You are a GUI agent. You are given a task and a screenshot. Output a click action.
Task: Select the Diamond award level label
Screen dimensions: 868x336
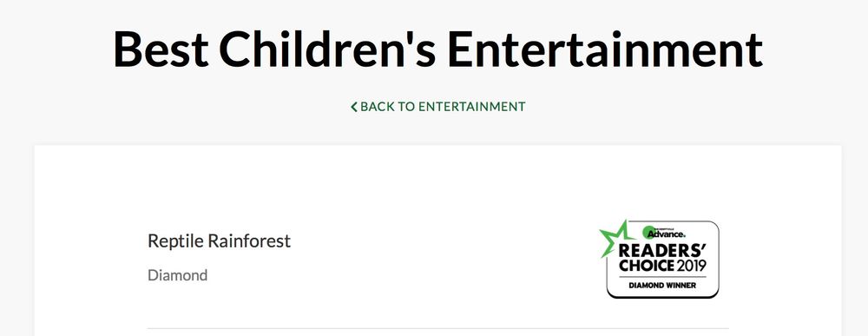coord(178,275)
